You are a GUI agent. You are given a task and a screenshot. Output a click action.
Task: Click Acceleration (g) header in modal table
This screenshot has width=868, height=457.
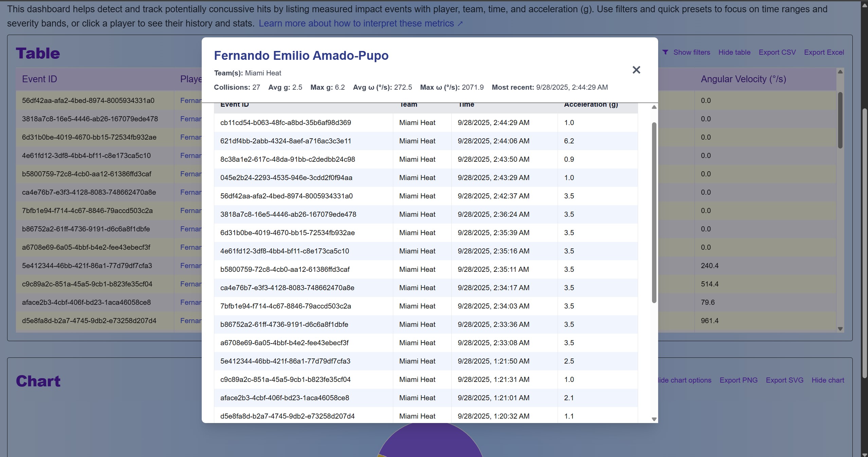[591, 105]
